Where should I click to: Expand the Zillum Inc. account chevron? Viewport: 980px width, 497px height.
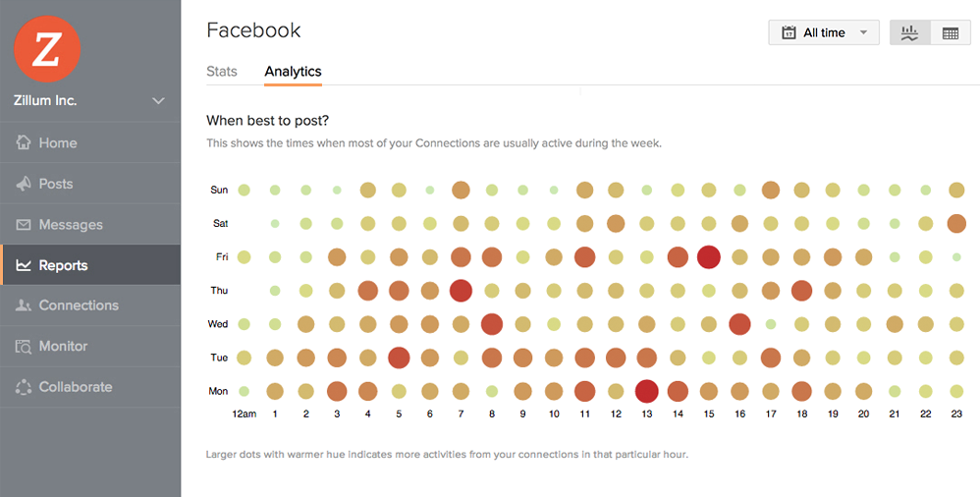click(159, 100)
